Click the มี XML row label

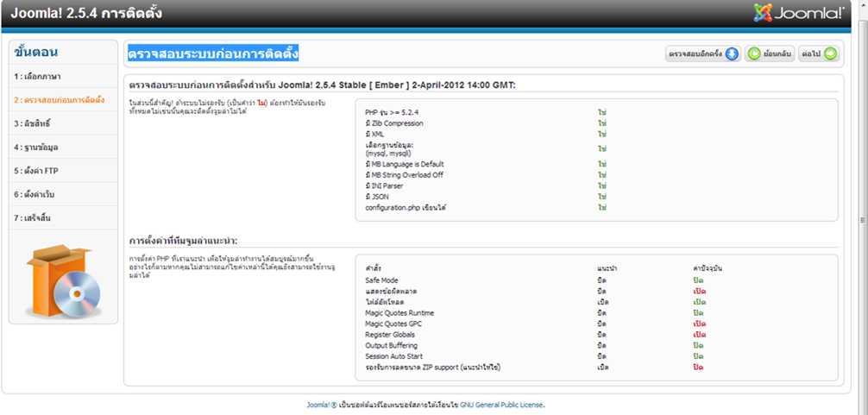coord(374,134)
